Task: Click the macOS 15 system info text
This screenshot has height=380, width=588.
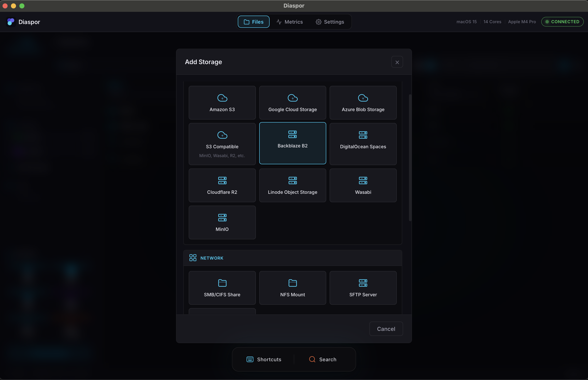Action: pyautogui.click(x=466, y=22)
